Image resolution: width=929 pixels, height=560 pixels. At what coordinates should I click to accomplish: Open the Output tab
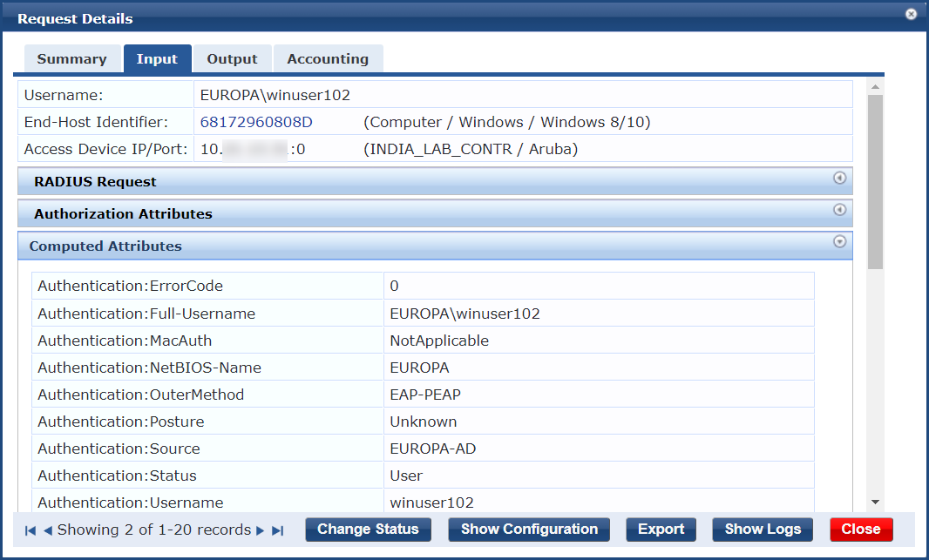[232, 58]
